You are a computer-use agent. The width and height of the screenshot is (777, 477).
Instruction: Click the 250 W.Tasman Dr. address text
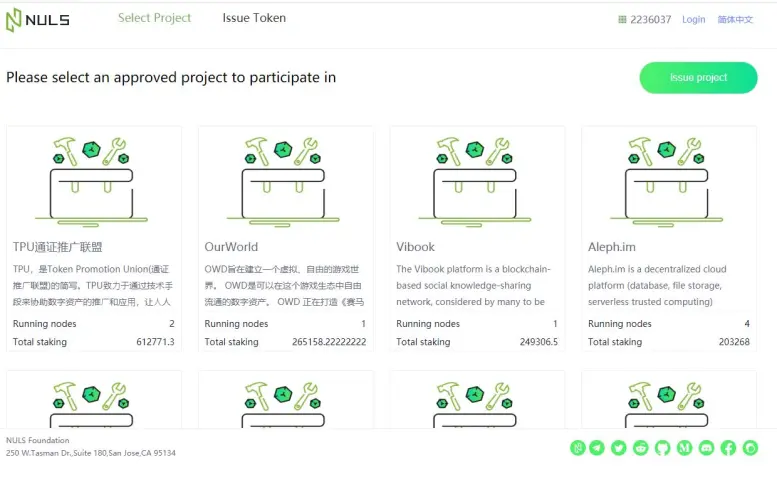point(91,453)
